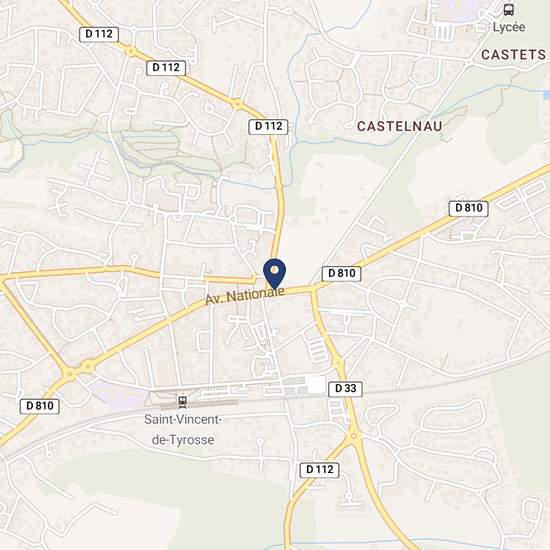Viewport: 550px width, 550px height.
Task: Select the CASTELNAU neighborhood label
Action: pyautogui.click(x=400, y=126)
